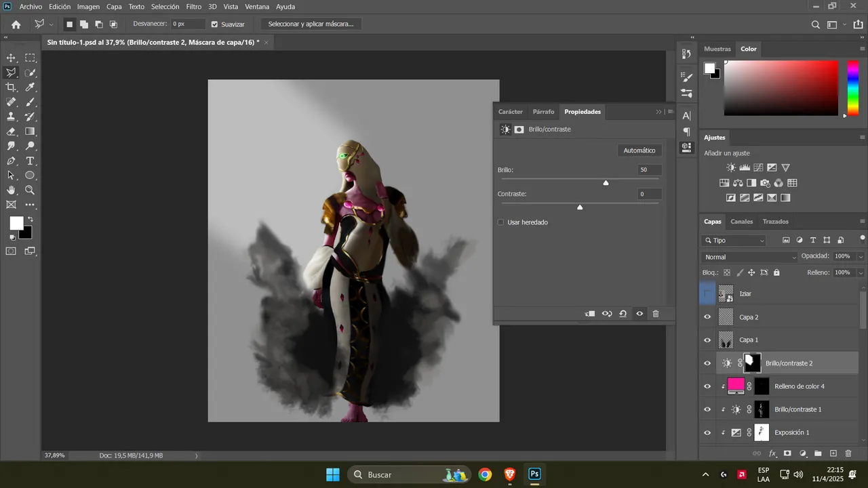
Task: Open the Filtro menu
Action: (x=194, y=7)
